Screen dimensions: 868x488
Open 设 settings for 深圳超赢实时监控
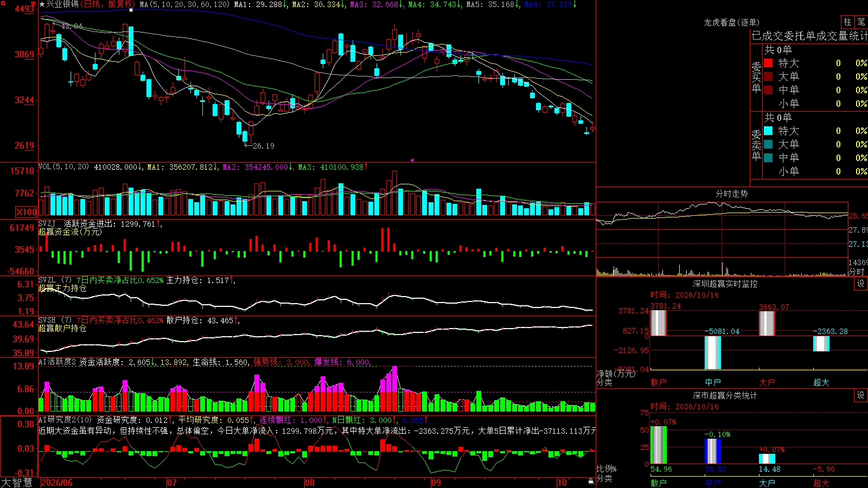tap(861, 284)
